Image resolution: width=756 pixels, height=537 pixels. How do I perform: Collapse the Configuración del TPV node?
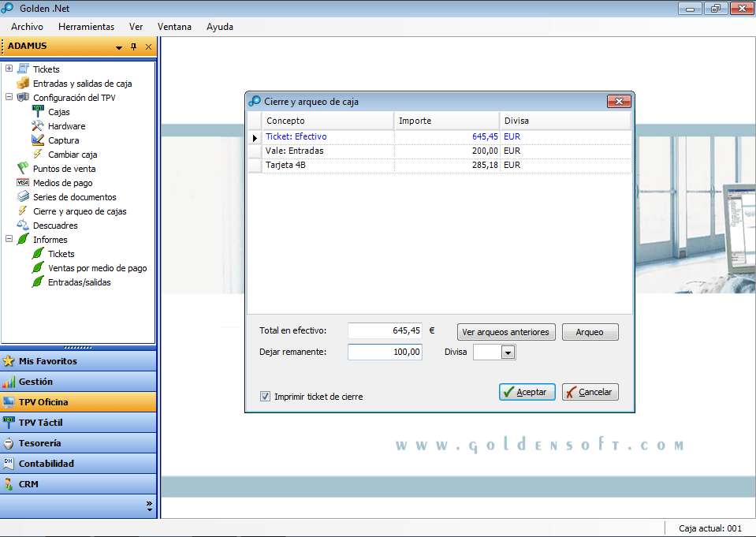click(9, 98)
